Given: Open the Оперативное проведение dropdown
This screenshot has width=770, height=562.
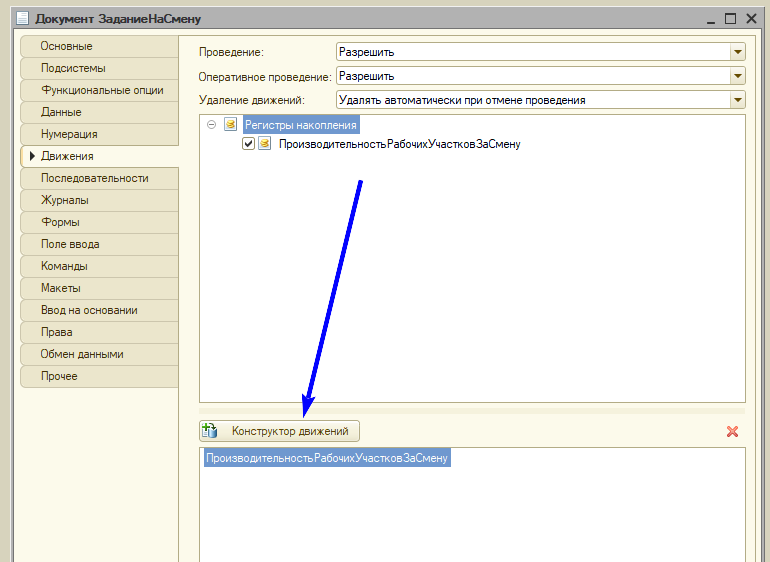Looking at the screenshot, I should coord(738,76).
